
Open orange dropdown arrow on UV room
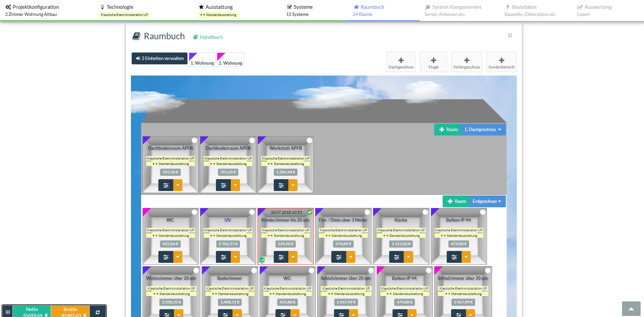click(235, 257)
